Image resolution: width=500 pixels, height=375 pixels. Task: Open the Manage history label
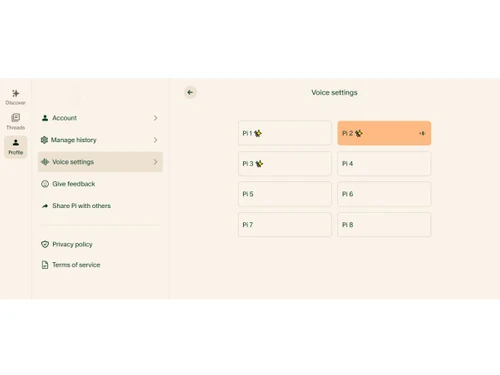[74, 140]
